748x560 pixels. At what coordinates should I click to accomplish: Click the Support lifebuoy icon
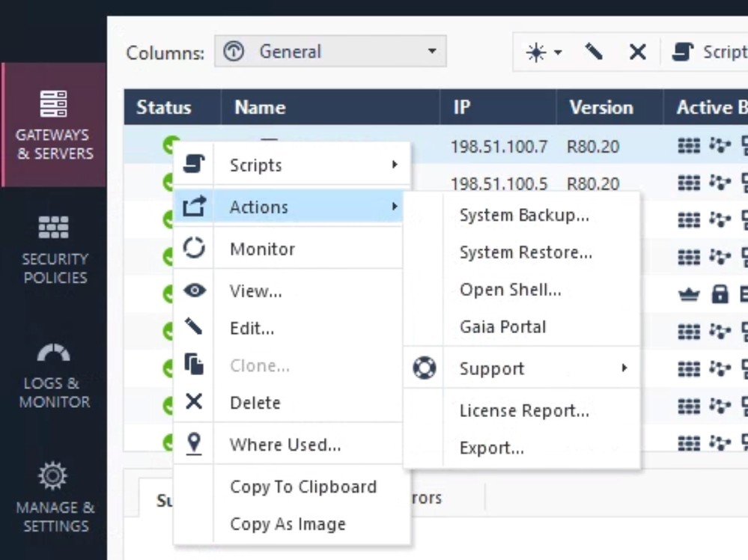(x=424, y=368)
